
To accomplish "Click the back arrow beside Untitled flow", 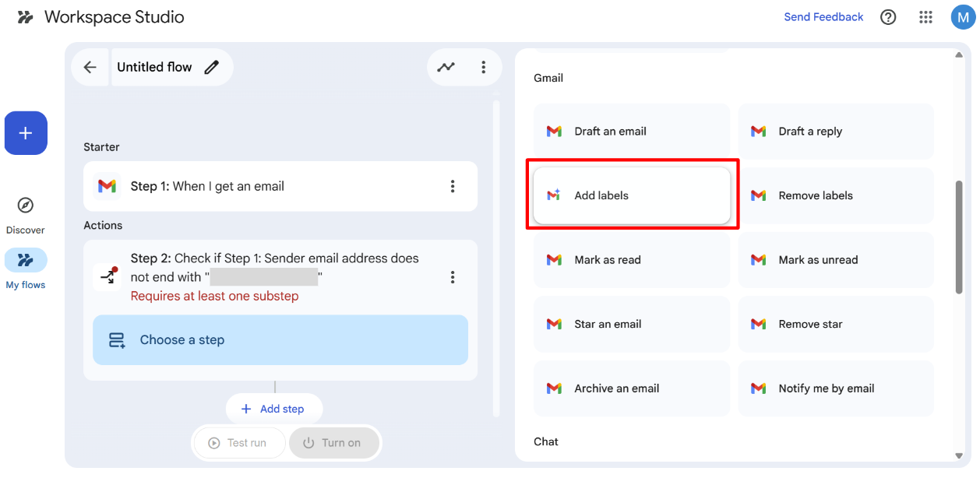I will point(90,67).
